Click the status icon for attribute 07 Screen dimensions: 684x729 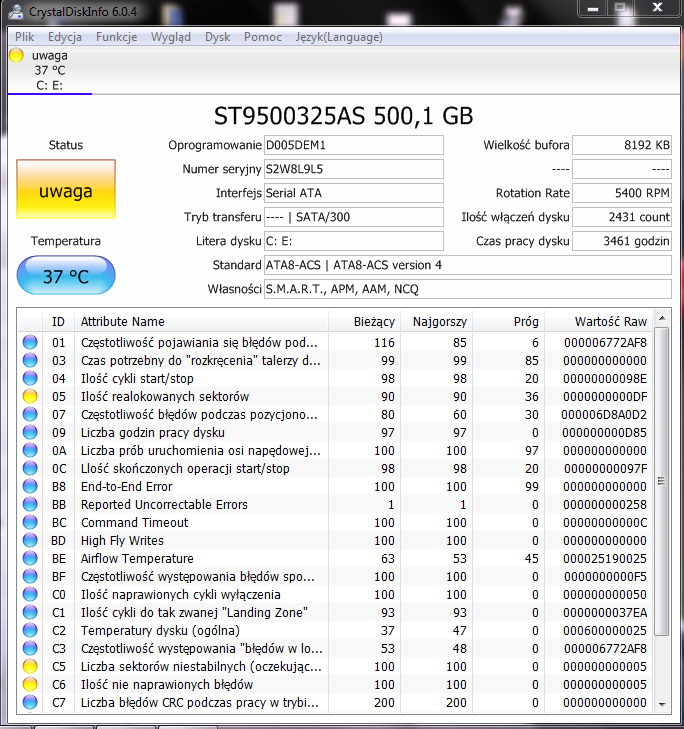click(30, 414)
